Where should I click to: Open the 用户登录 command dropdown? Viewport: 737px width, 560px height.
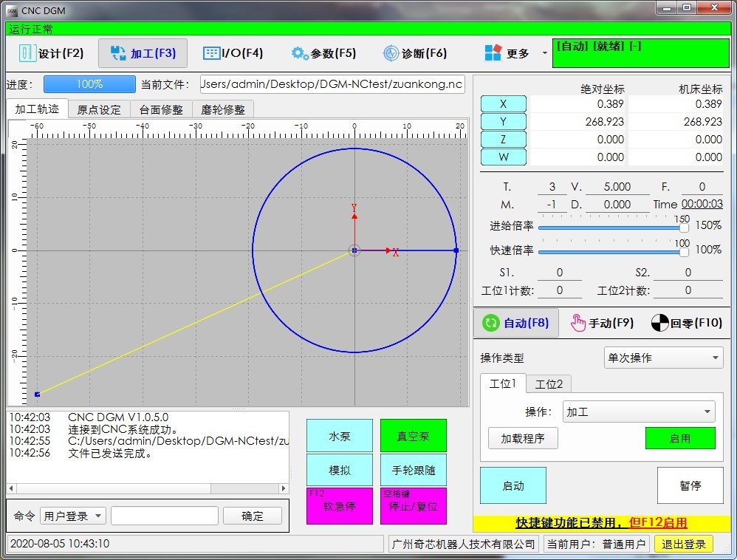(x=72, y=516)
